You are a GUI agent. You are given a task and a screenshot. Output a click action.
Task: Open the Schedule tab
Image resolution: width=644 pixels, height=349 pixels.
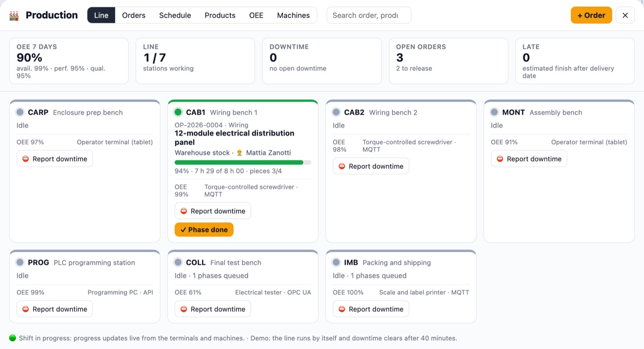tap(175, 15)
